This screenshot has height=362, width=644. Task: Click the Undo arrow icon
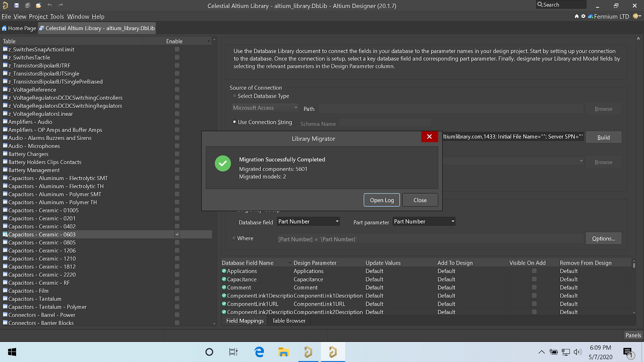pyautogui.click(x=50, y=5)
